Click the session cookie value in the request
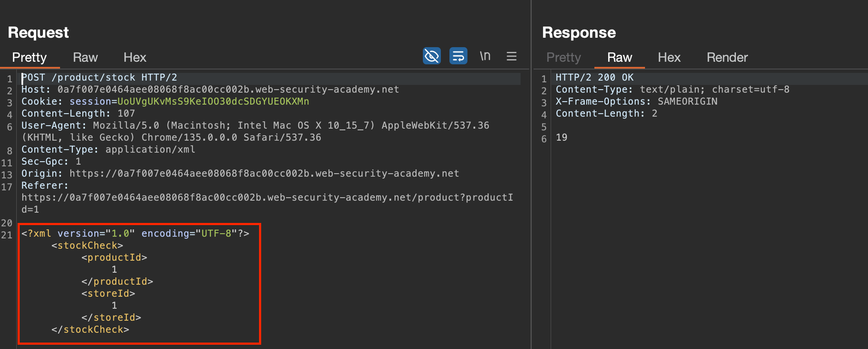The width and height of the screenshot is (868, 349). point(213,102)
